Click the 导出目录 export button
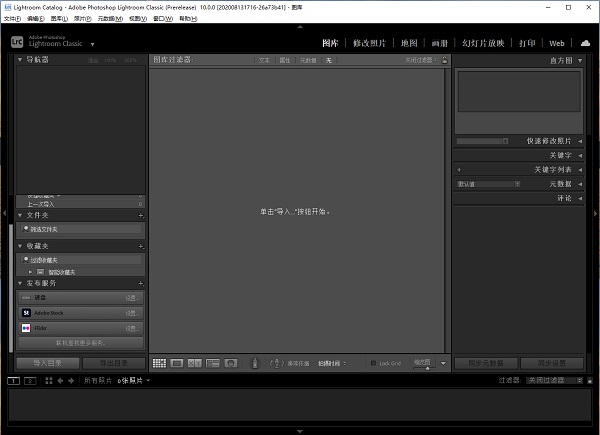This screenshot has height=435, width=600. (113, 363)
